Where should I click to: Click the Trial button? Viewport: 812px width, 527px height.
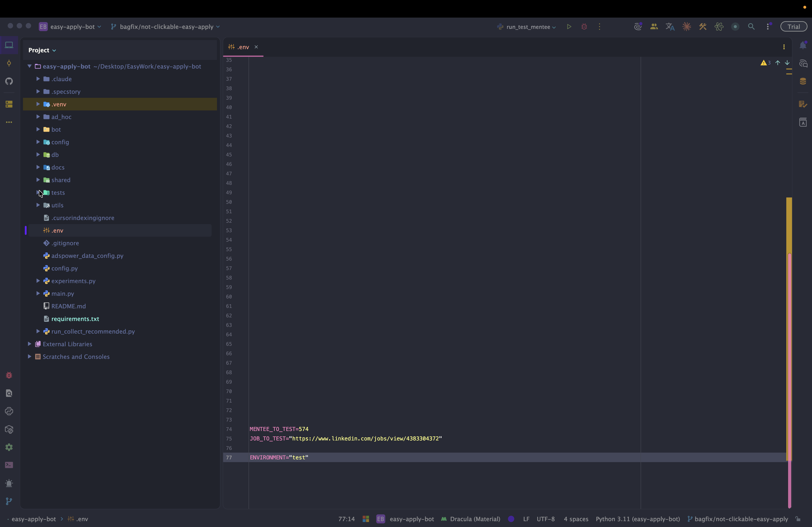click(794, 27)
